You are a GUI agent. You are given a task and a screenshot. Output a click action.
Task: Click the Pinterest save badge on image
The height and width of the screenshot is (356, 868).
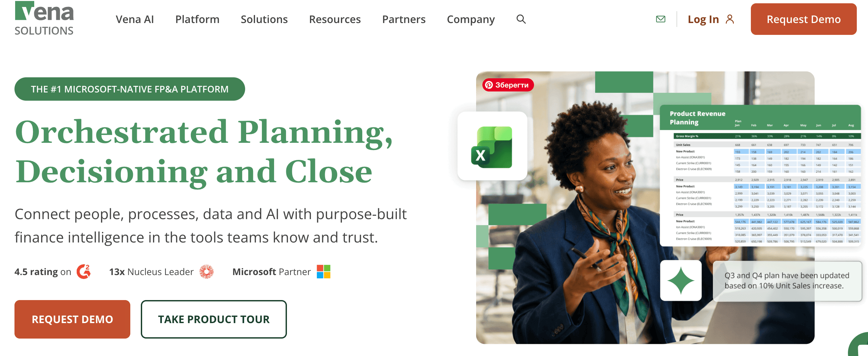pyautogui.click(x=508, y=85)
